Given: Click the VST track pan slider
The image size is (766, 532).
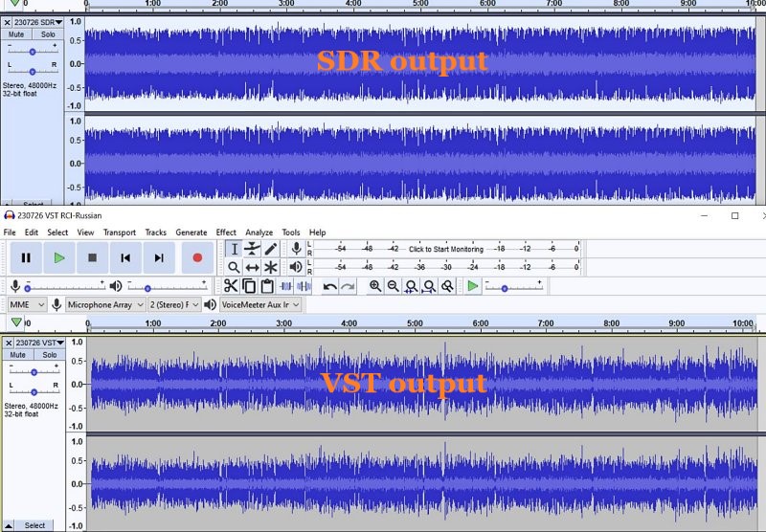Looking at the screenshot, I should tap(34, 391).
